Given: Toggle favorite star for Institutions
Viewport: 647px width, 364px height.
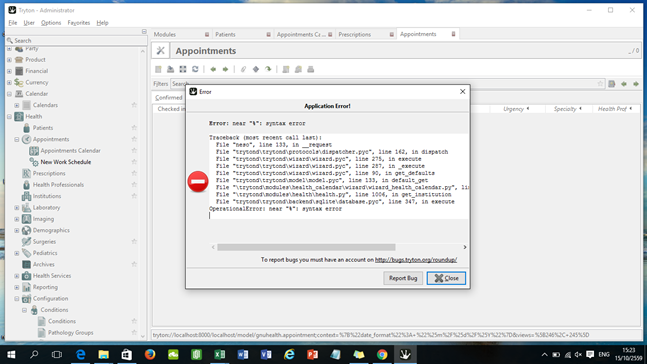Looking at the screenshot, I should [x=134, y=196].
